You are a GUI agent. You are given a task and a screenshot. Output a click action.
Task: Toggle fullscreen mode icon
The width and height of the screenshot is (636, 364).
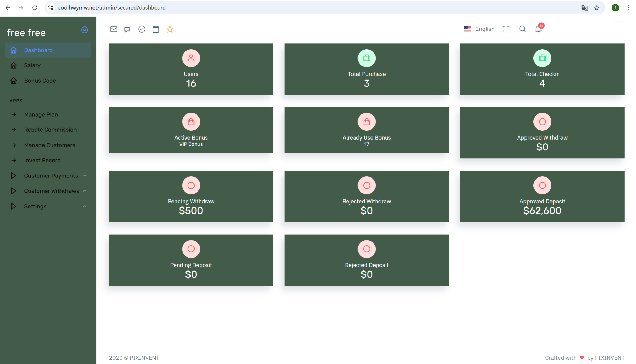tap(506, 29)
